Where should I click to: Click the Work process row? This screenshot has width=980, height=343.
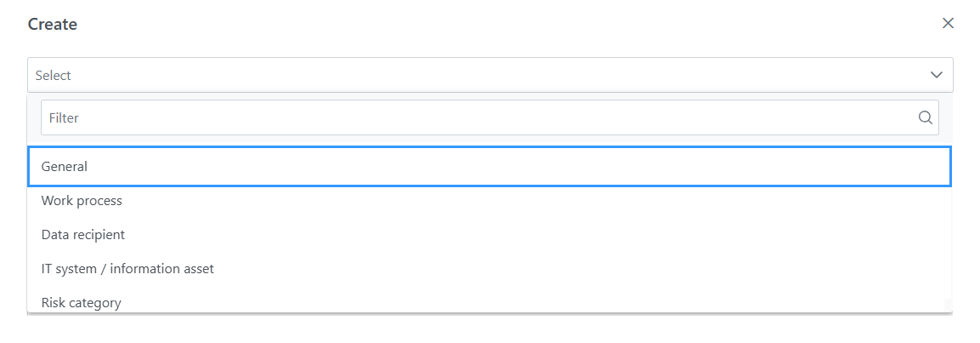[x=490, y=201]
